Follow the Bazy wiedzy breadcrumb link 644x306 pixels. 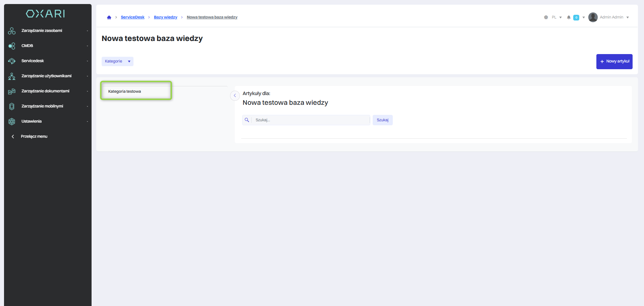(x=166, y=17)
